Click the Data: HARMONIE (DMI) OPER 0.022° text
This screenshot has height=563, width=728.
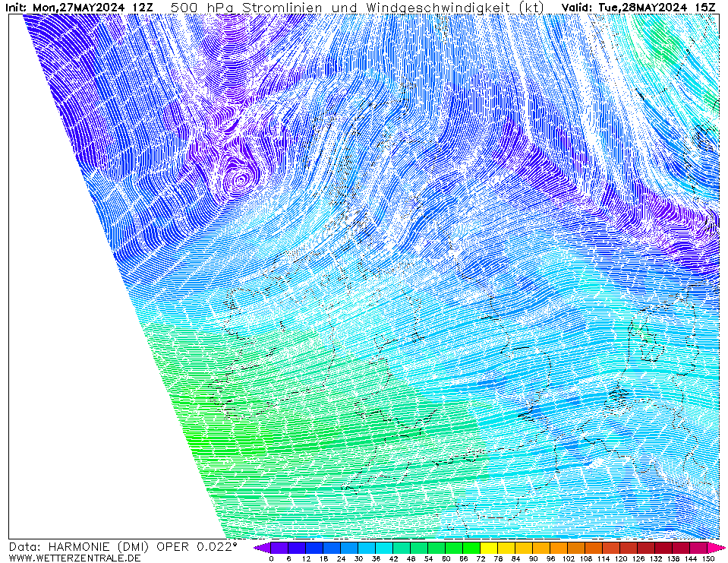tap(123, 547)
